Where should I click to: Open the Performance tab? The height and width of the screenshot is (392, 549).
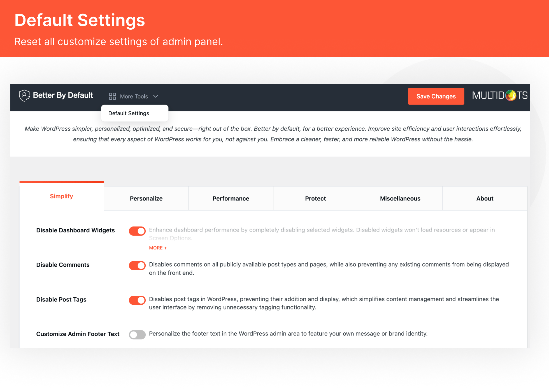pyautogui.click(x=231, y=198)
